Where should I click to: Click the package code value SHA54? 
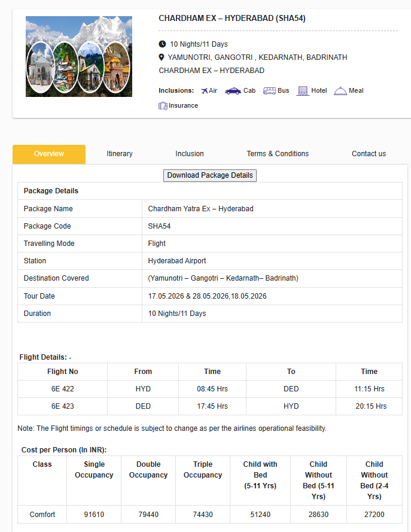159,226
